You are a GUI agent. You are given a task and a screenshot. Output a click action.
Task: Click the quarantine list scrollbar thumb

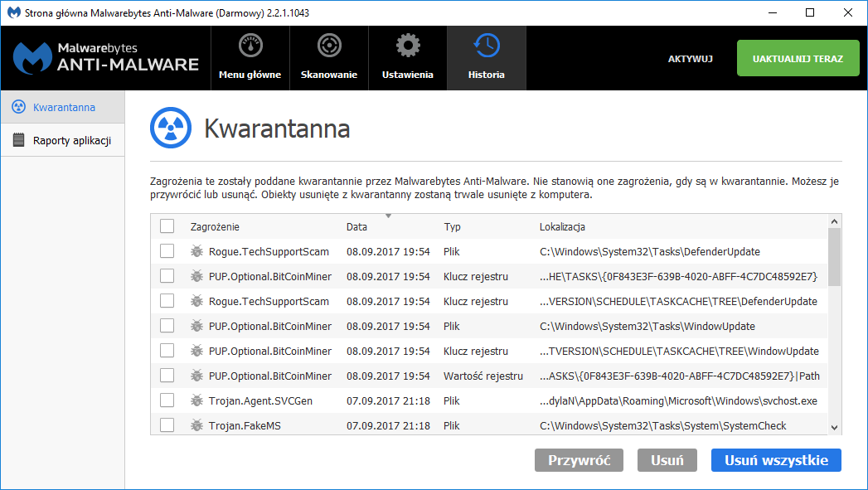pos(834,257)
